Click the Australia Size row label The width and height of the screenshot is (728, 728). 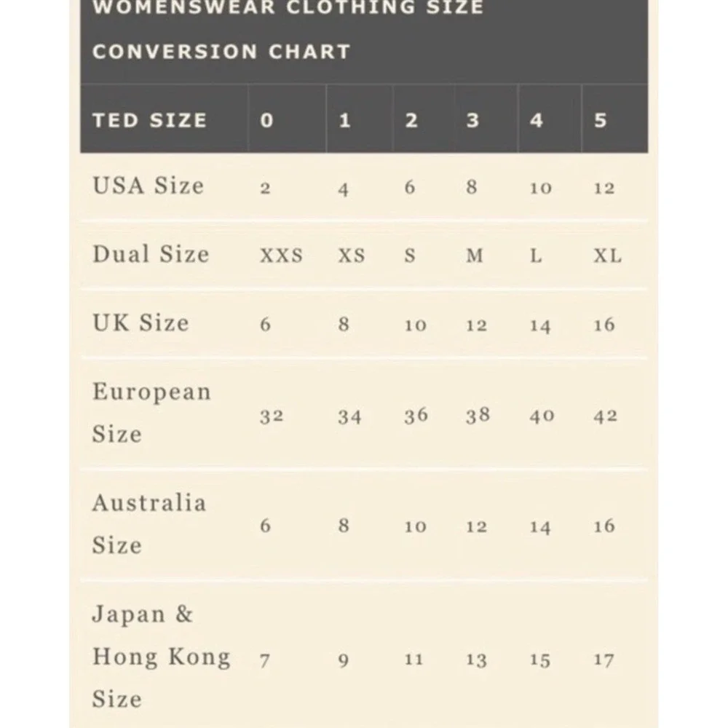pos(149,523)
